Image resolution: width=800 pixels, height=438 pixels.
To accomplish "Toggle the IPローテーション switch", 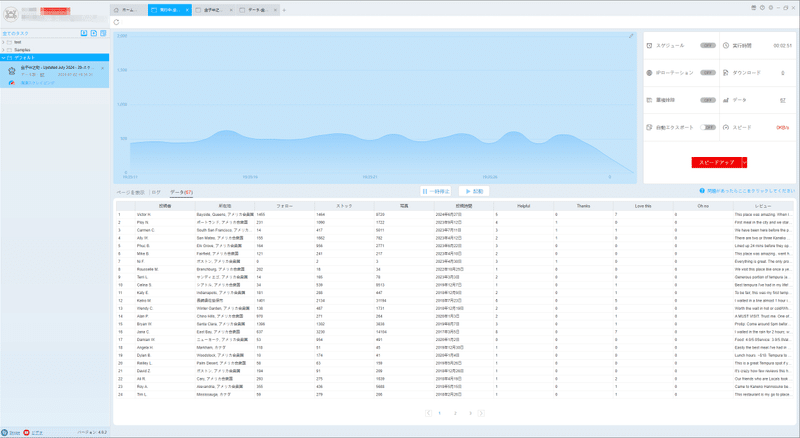I will (708, 72).
